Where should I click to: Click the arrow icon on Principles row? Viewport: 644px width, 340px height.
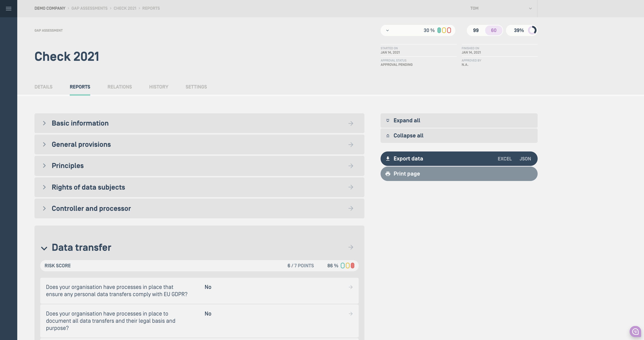click(351, 166)
